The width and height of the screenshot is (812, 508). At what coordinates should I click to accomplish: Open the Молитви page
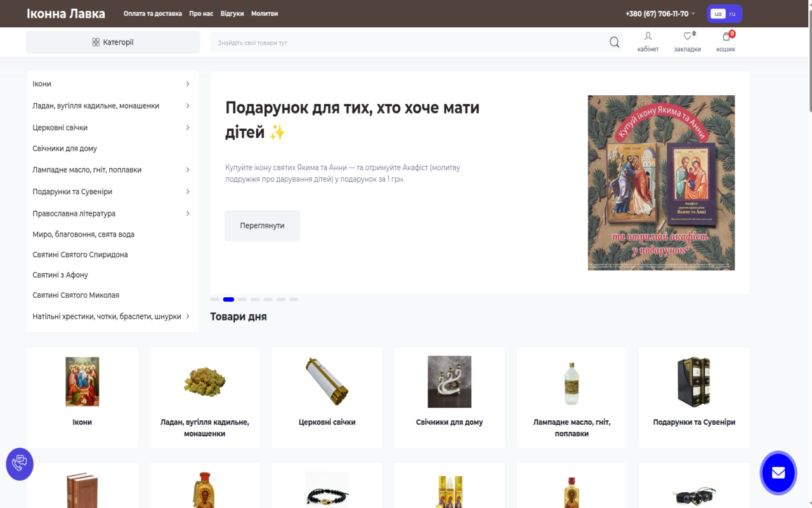coord(265,13)
